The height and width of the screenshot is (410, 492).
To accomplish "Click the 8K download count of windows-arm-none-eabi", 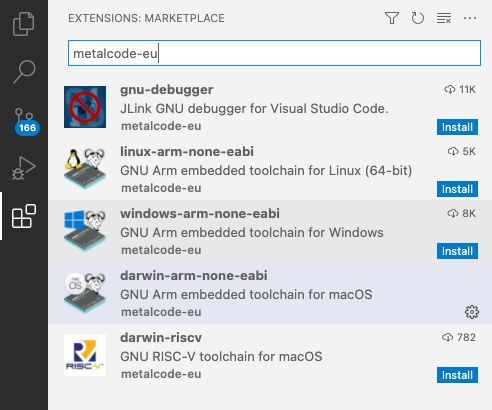I will click(x=461, y=213).
